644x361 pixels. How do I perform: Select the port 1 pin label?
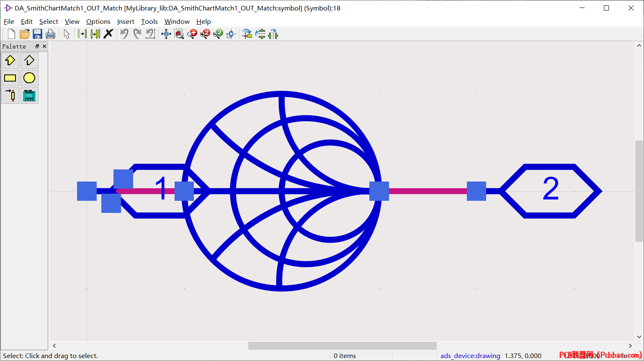click(x=161, y=189)
